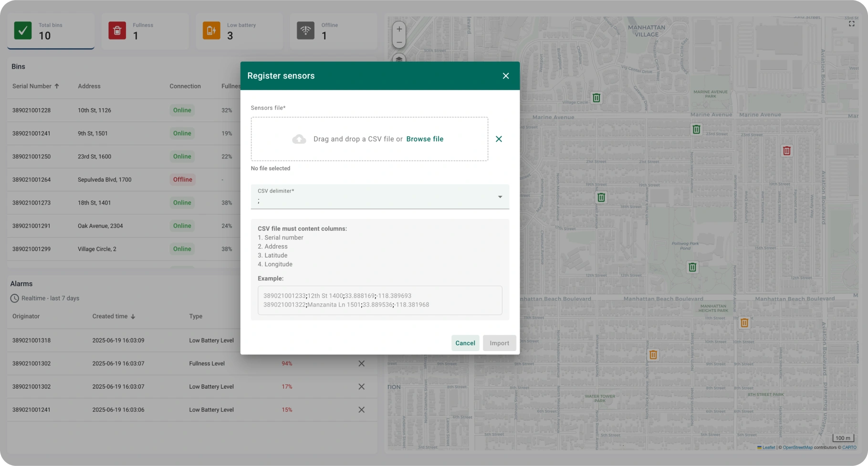Open the CSV delimiter dropdown
This screenshot has height=466, width=868.
[x=500, y=197]
